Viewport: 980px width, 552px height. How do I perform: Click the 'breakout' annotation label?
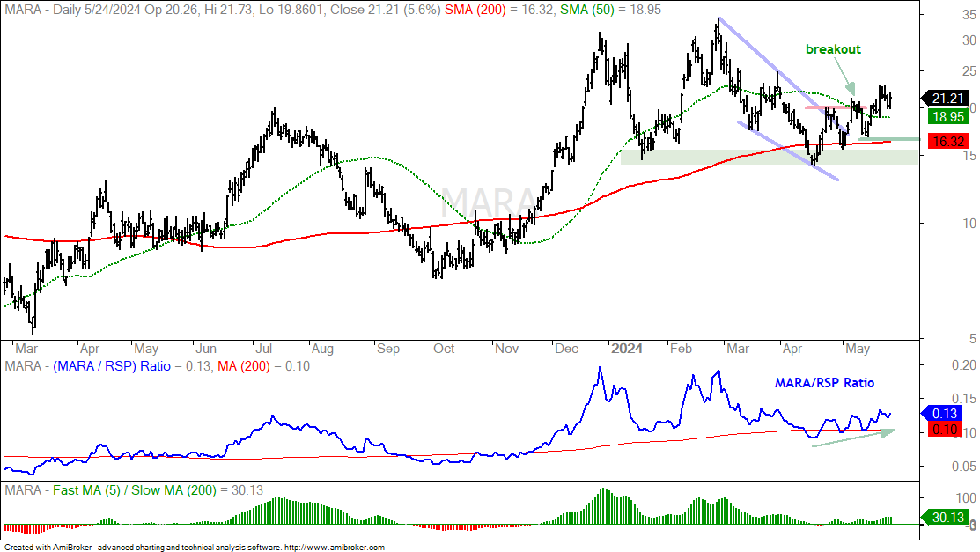(833, 49)
